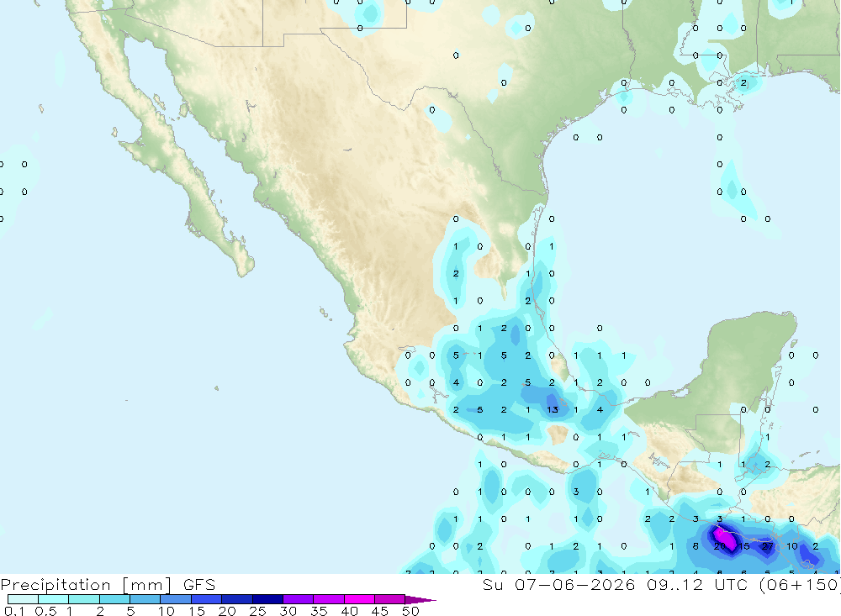Click the 5–10 mm legend color swatch
This screenshot has width=841, height=616.
point(145,599)
